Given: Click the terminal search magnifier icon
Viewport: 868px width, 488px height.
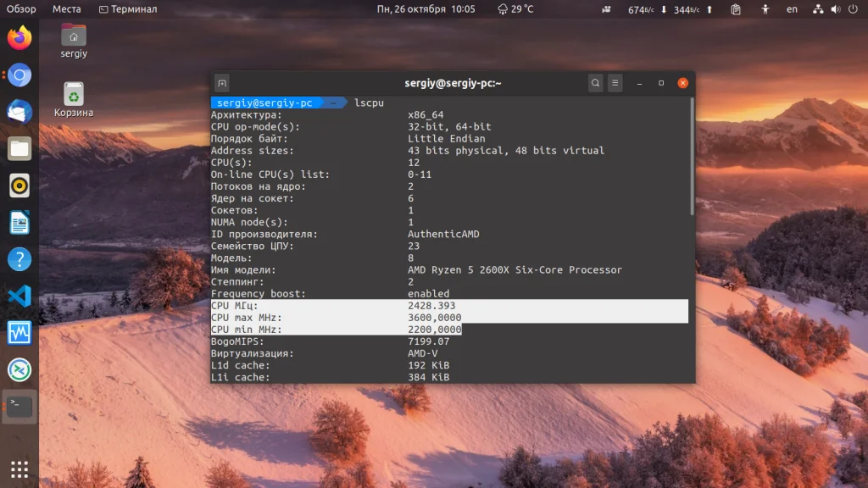Looking at the screenshot, I should tap(596, 83).
